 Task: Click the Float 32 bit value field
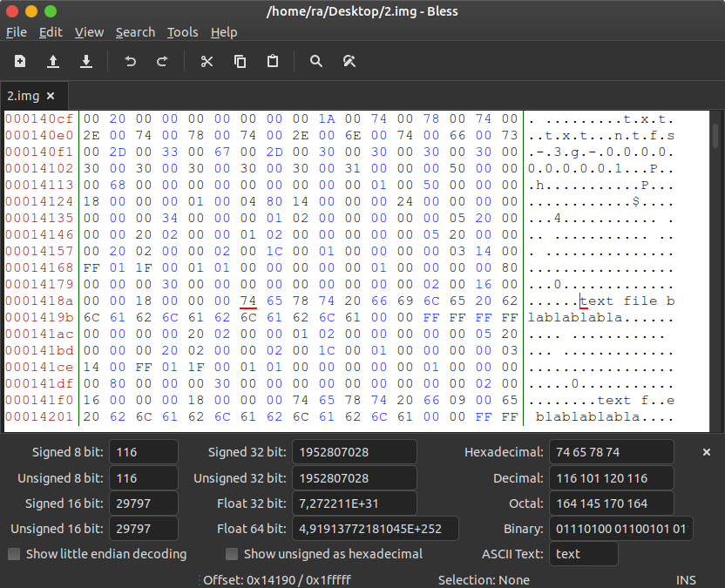click(x=354, y=503)
